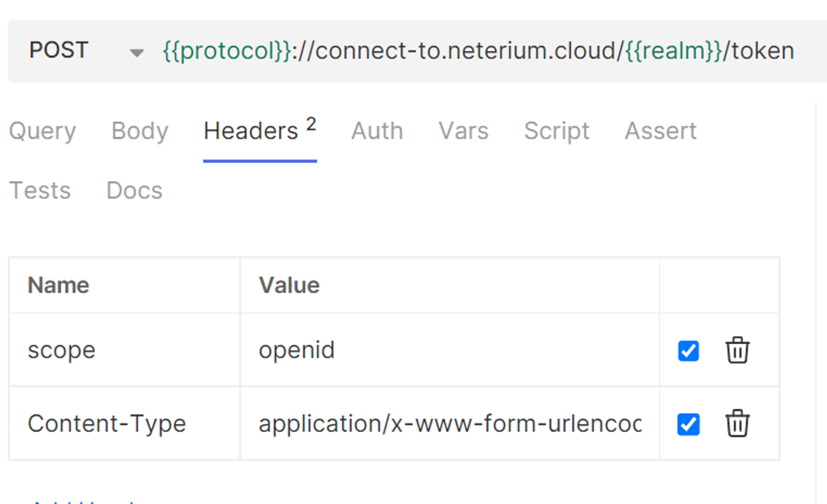Show the Tests tab

40,190
